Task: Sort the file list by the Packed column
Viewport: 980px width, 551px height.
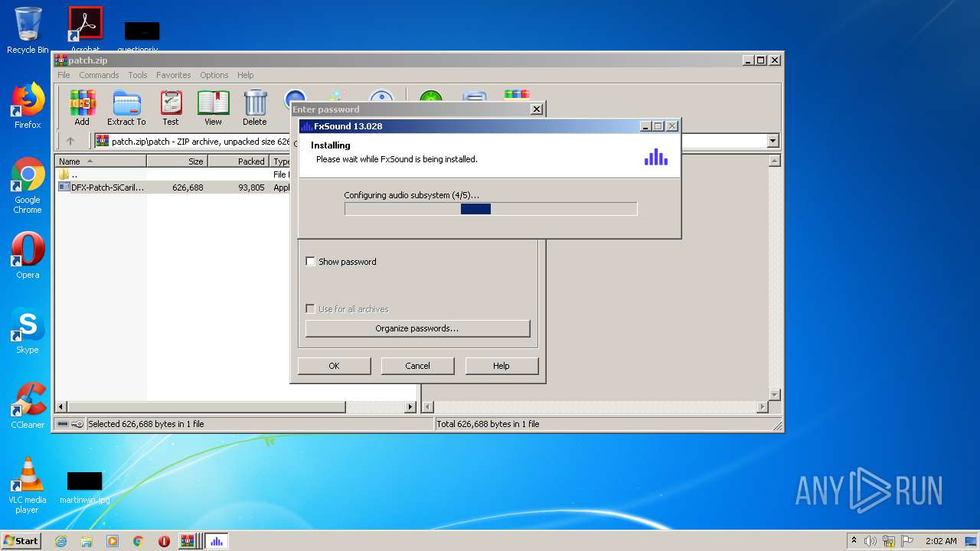Action: [x=239, y=161]
